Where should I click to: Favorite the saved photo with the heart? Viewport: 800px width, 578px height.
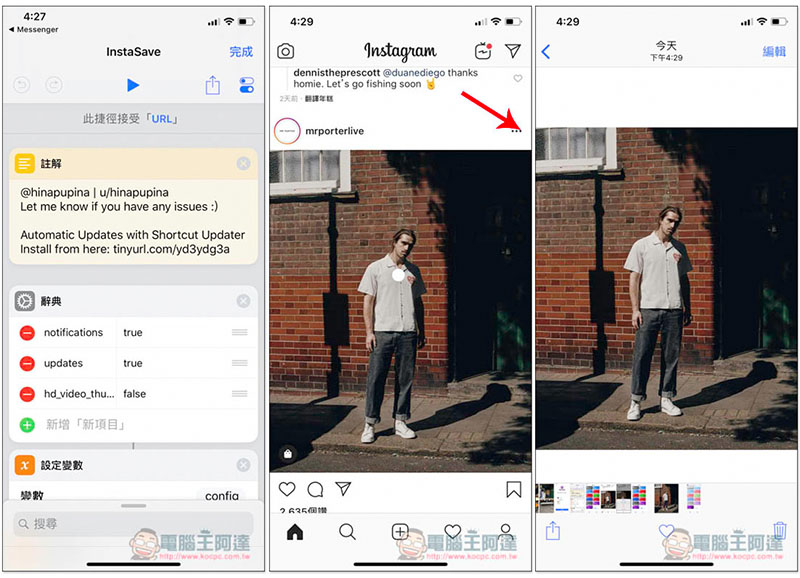click(666, 531)
